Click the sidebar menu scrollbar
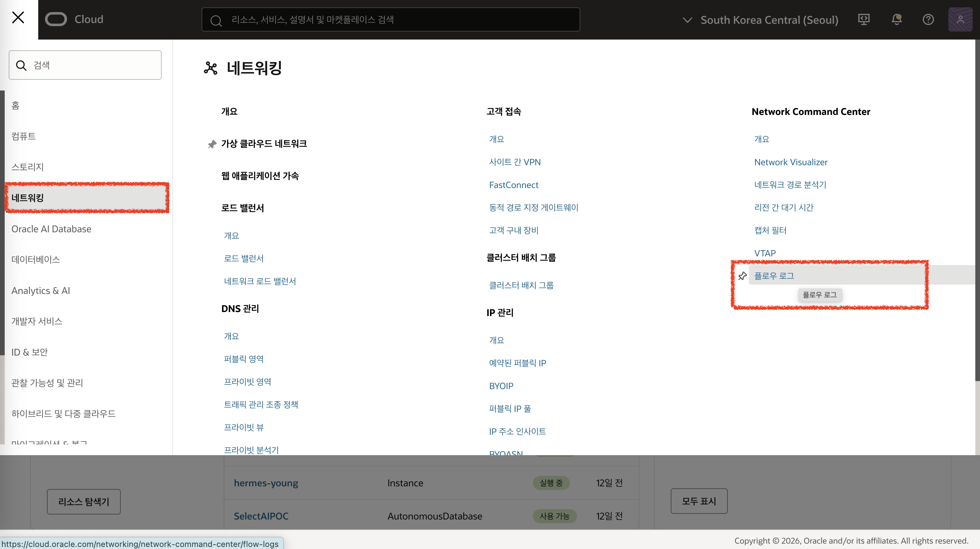This screenshot has width=980, height=549. coord(2,224)
